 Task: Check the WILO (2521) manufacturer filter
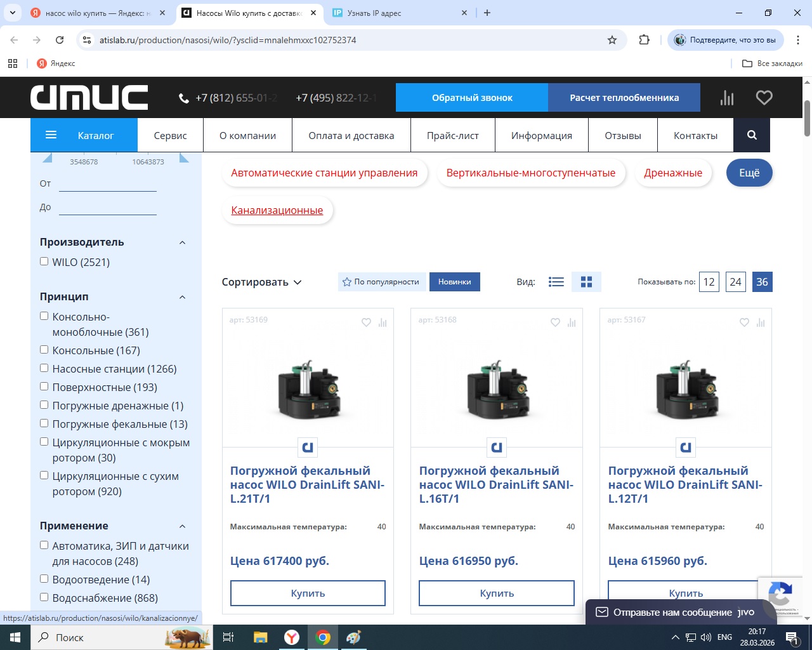(44, 262)
